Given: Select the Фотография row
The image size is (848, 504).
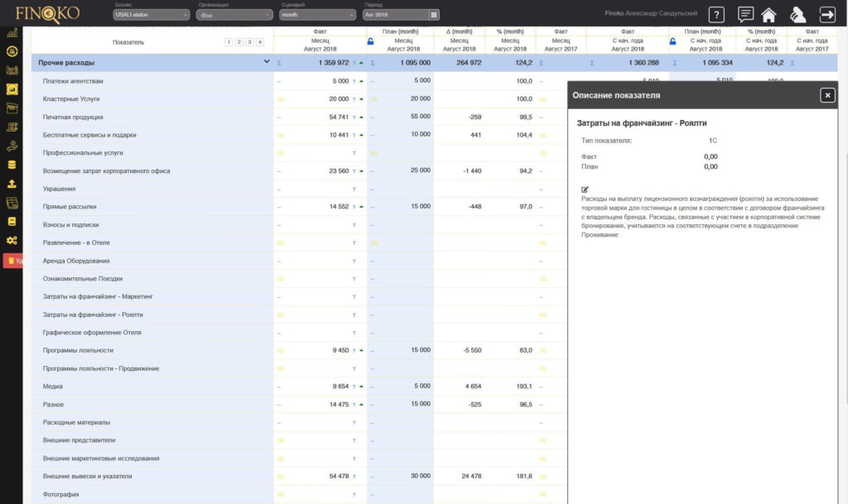Looking at the screenshot, I should tap(153, 494).
